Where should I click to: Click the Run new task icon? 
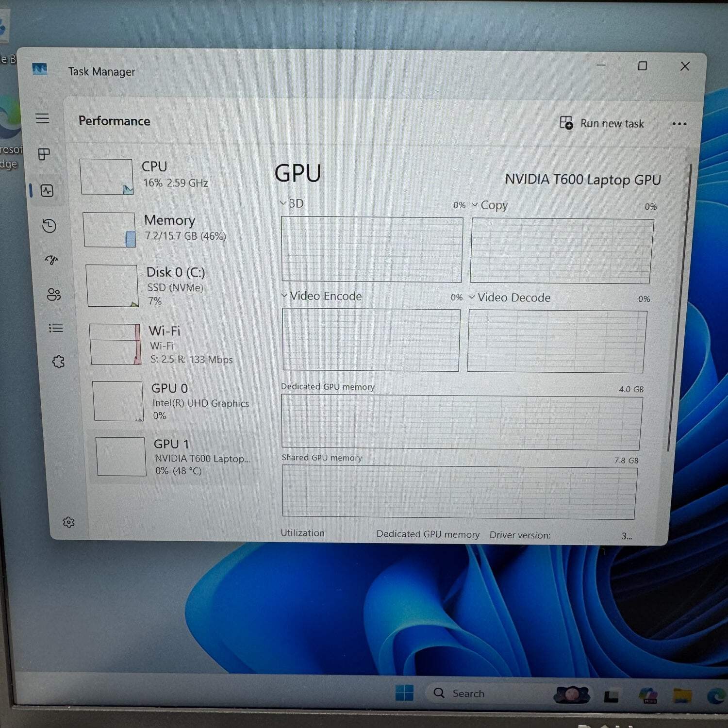[x=566, y=122]
